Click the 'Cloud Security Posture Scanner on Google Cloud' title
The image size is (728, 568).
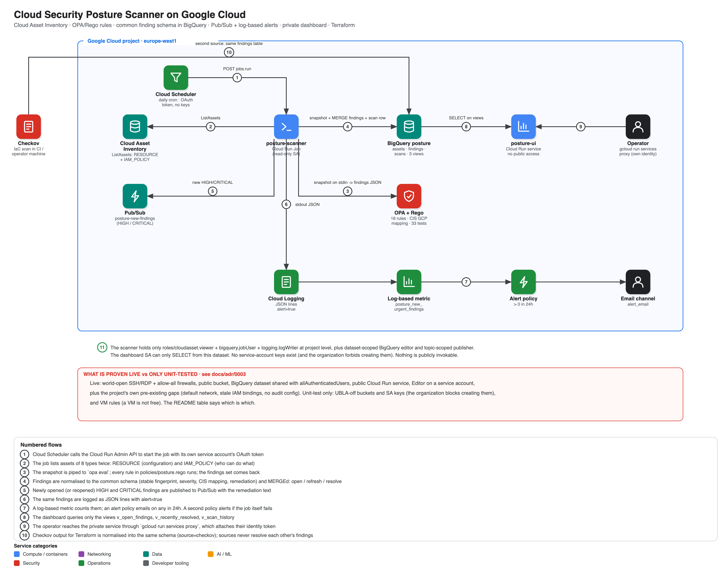pos(130,14)
